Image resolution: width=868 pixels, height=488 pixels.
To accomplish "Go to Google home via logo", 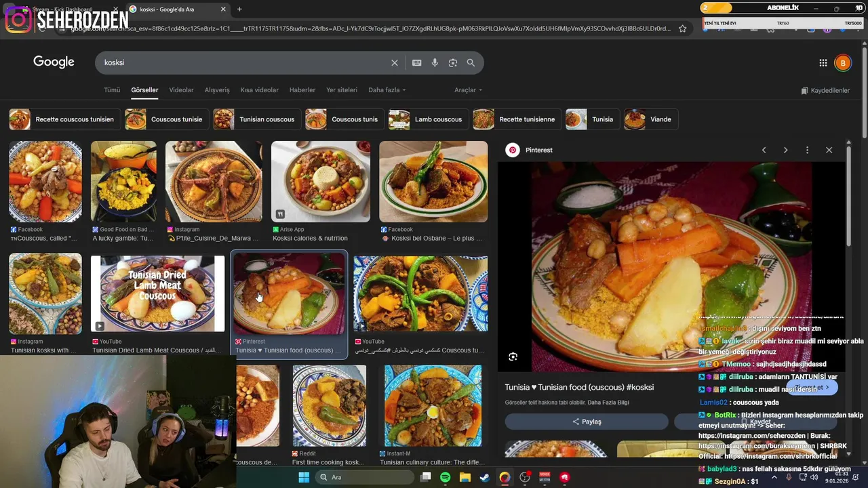I will [x=54, y=62].
